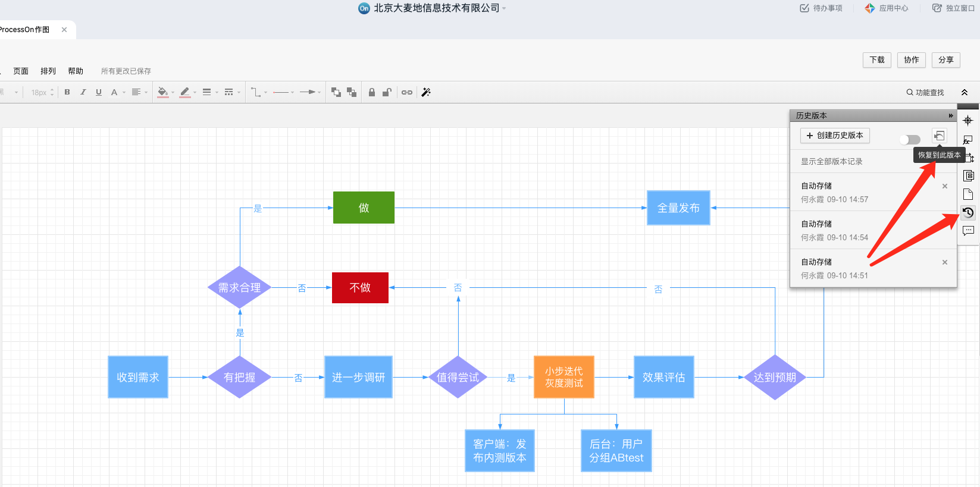Select the red 不做 shape

click(x=360, y=288)
